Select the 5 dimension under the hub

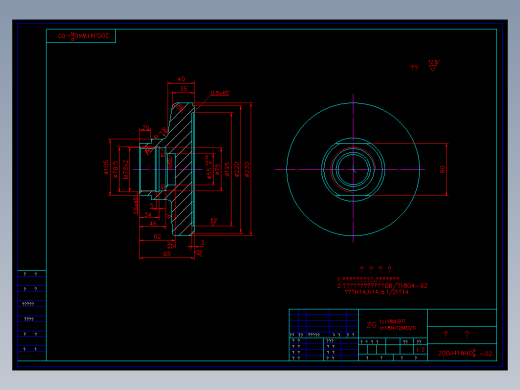152,205
